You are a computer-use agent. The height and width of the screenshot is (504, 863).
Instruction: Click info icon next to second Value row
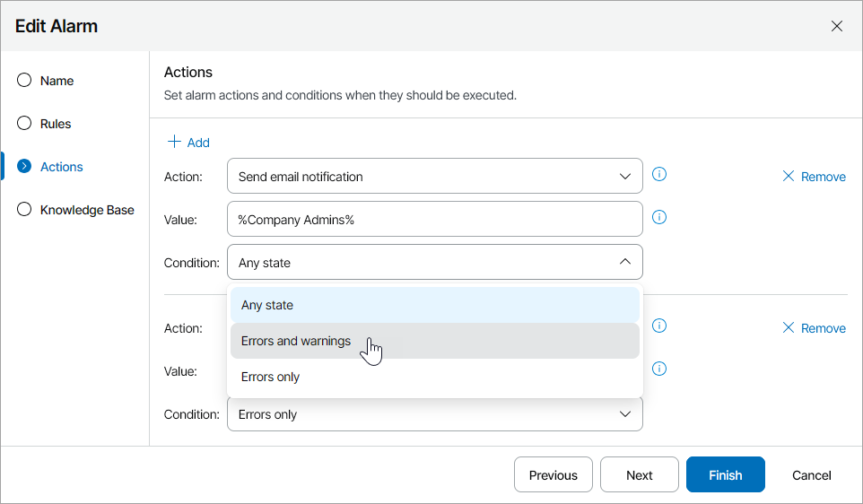(x=659, y=369)
